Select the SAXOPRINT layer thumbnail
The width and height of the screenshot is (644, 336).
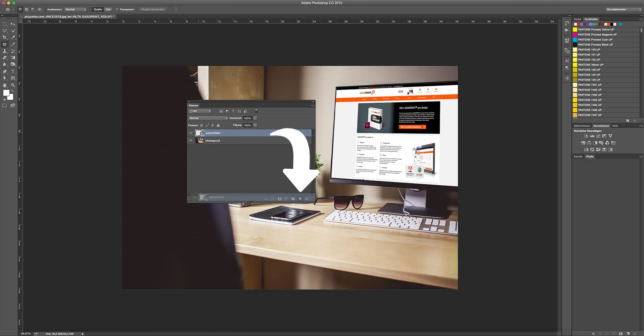click(200, 133)
